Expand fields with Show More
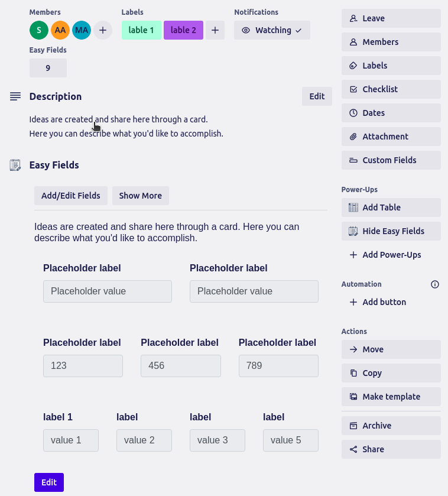 (141, 196)
